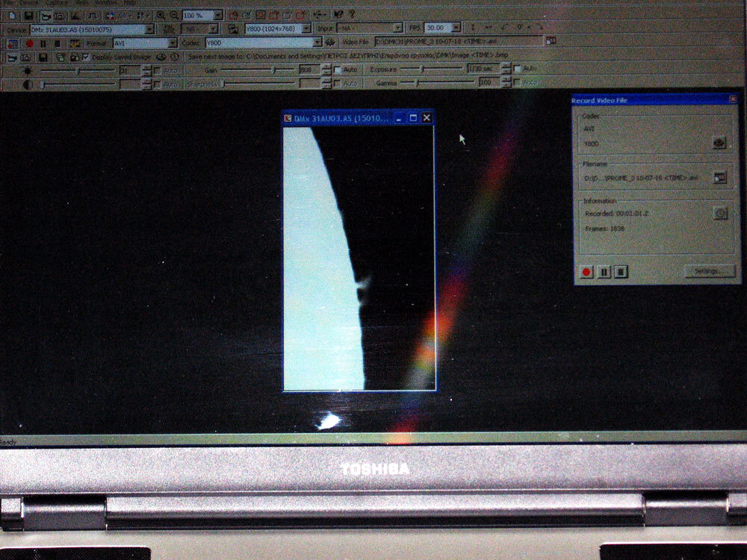747x560 pixels.
Task: Click the save floppy icon in the top toolbar
Action: [28, 15]
